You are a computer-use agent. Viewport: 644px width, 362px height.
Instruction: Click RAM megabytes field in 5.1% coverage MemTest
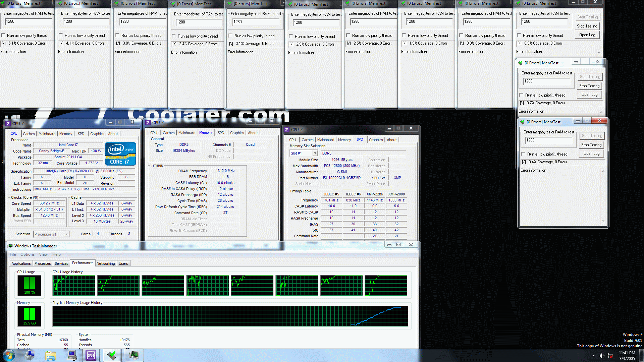[28, 21]
